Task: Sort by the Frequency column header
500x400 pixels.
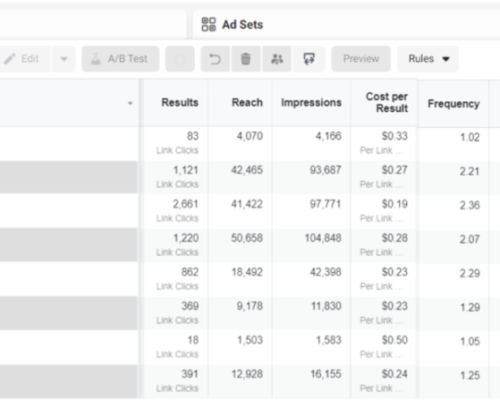Action: [x=454, y=104]
